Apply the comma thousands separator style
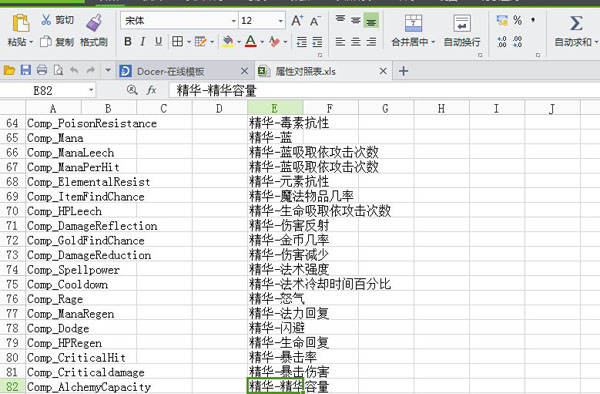The image size is (600, 394). click(x=533, y=20)
